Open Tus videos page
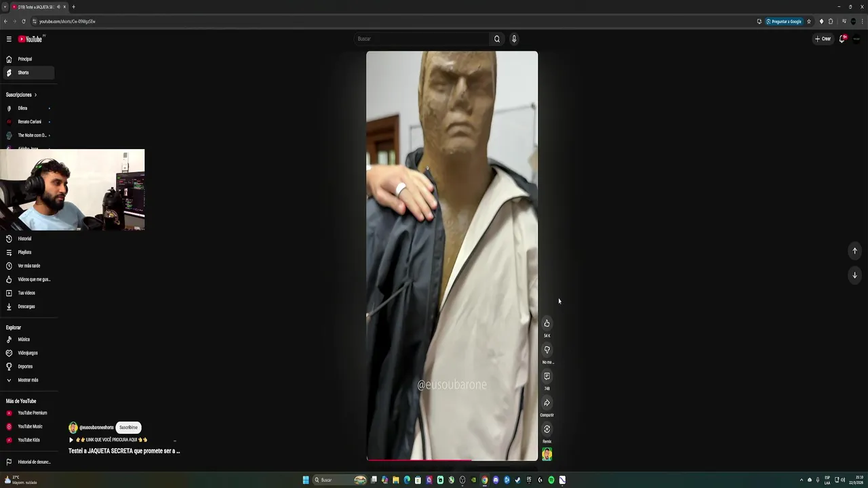 tap(27, 293)
